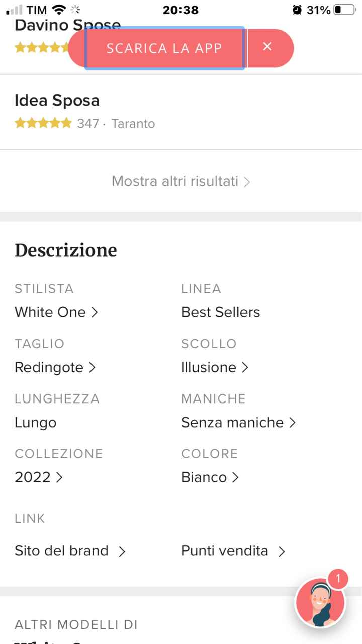The height and width of the screenshot is (644, 362).
Task: Select the Idea Sposa vendor listing
Action: (x=57, y=100)
